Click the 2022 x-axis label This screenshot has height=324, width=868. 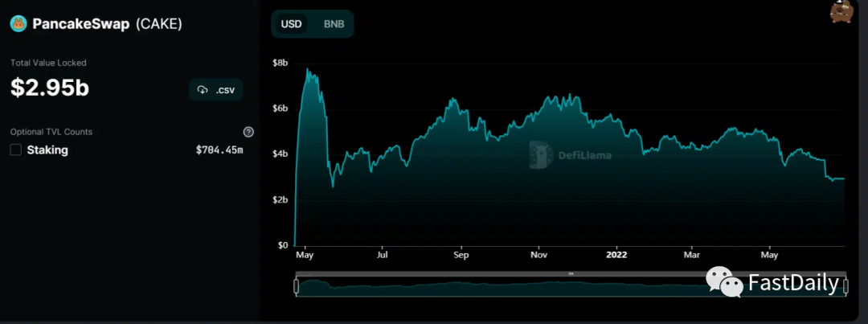pos(616,256)
